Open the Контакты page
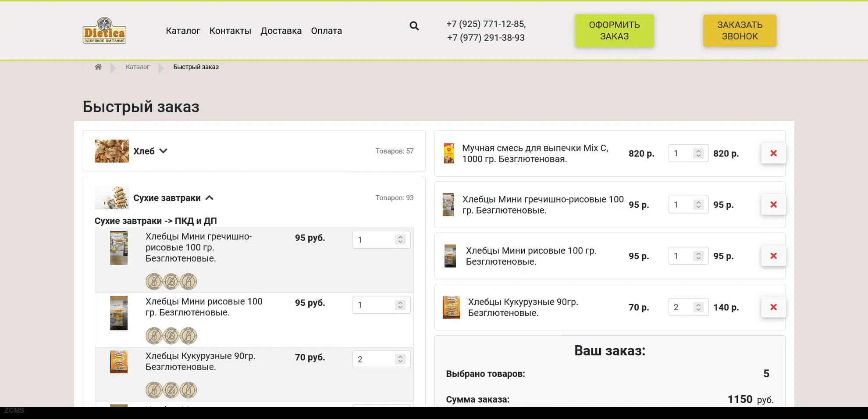 coord(230,31)
